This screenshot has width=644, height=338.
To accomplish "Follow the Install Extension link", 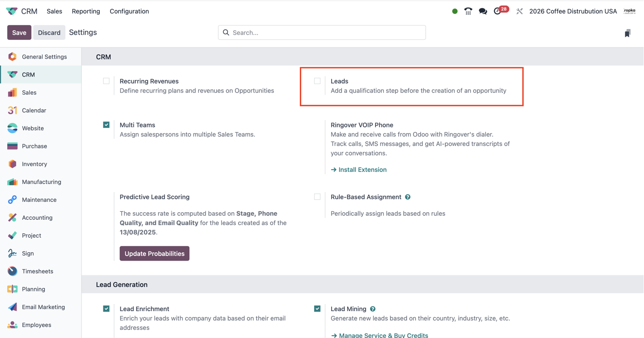I will (358, 170).
